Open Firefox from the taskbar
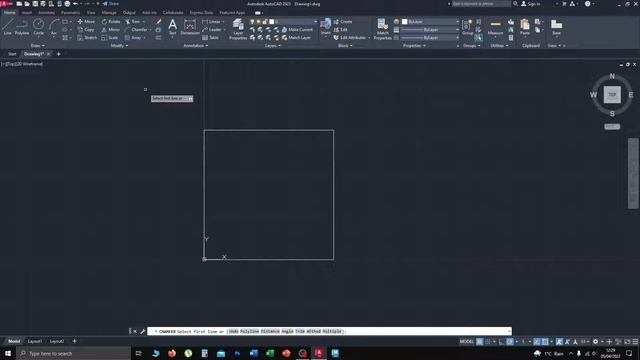 tap(172, 353)
